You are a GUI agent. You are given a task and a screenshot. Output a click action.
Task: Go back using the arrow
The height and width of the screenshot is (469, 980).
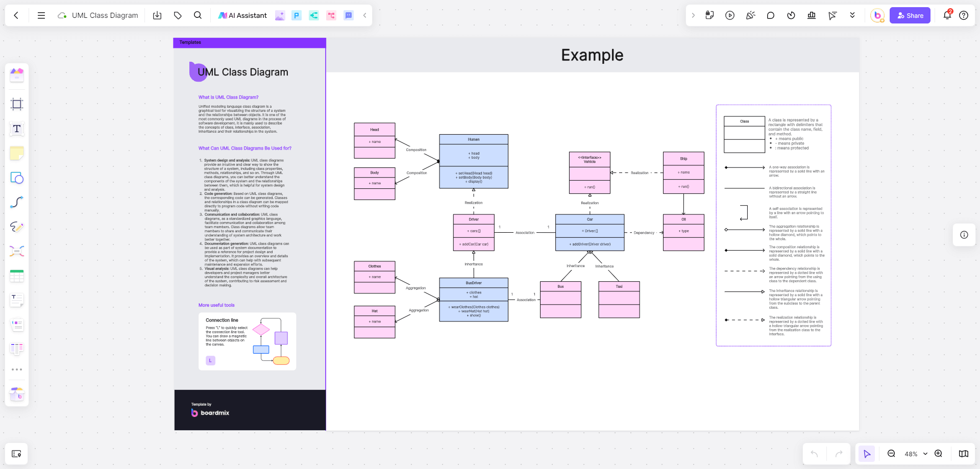click(x=16, y=15)
